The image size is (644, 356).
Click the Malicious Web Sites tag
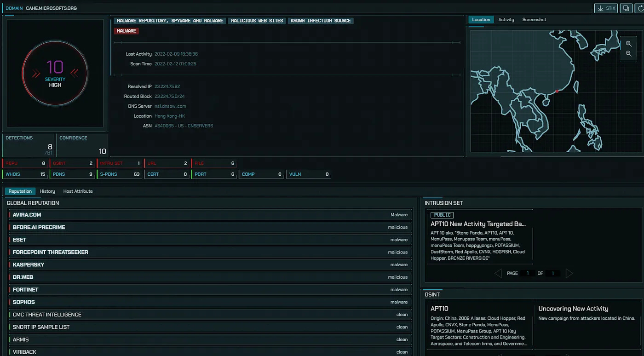coord(257,21)
